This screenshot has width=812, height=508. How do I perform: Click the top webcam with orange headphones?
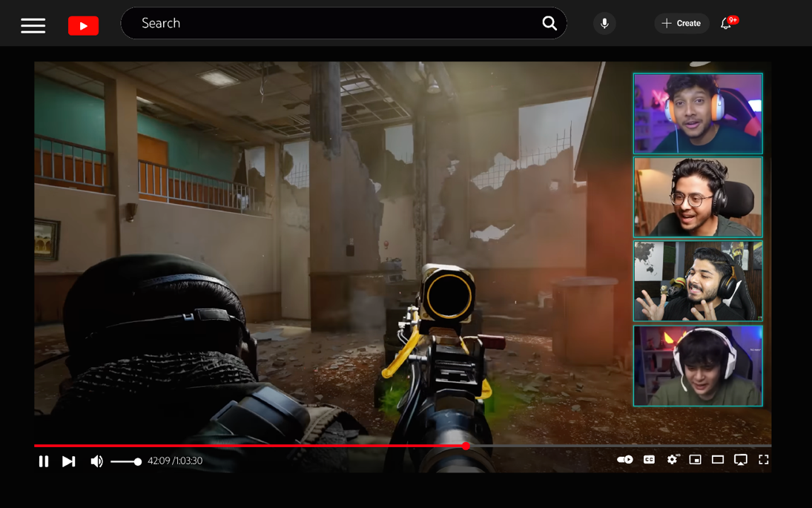coord(698,113)
